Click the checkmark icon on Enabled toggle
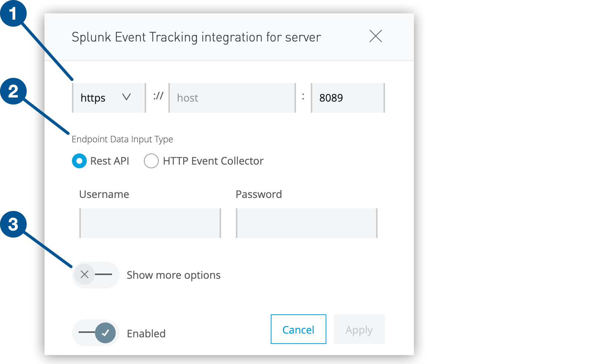 [105, 333]
